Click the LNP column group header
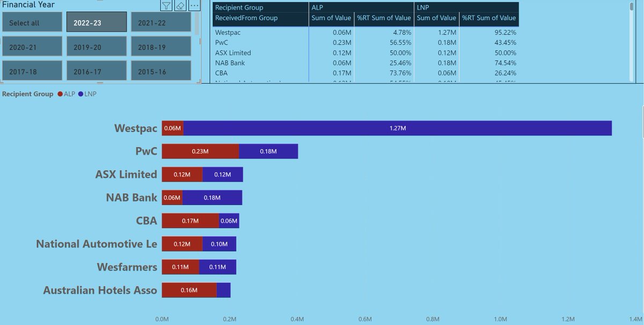 point(467,8)
